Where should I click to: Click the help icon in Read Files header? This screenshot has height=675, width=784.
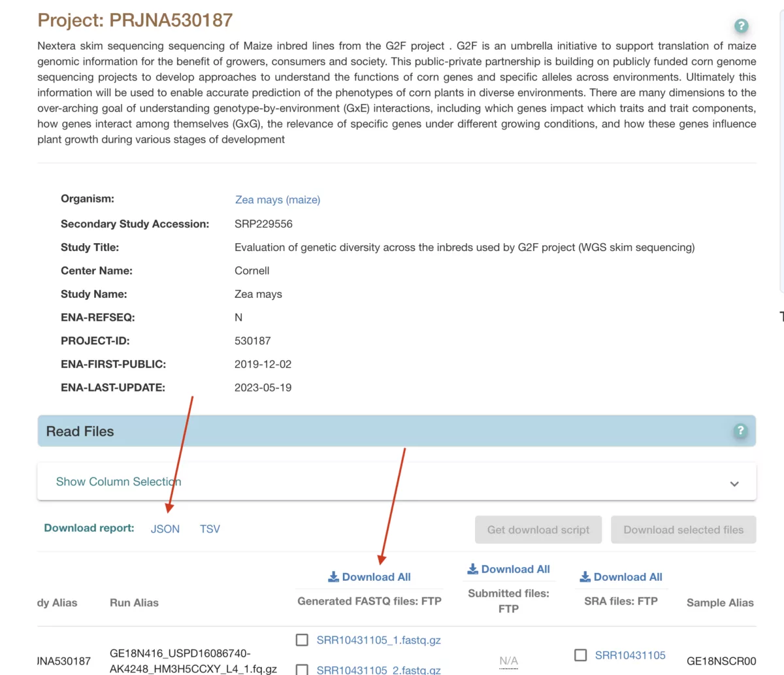click(740, 431)
